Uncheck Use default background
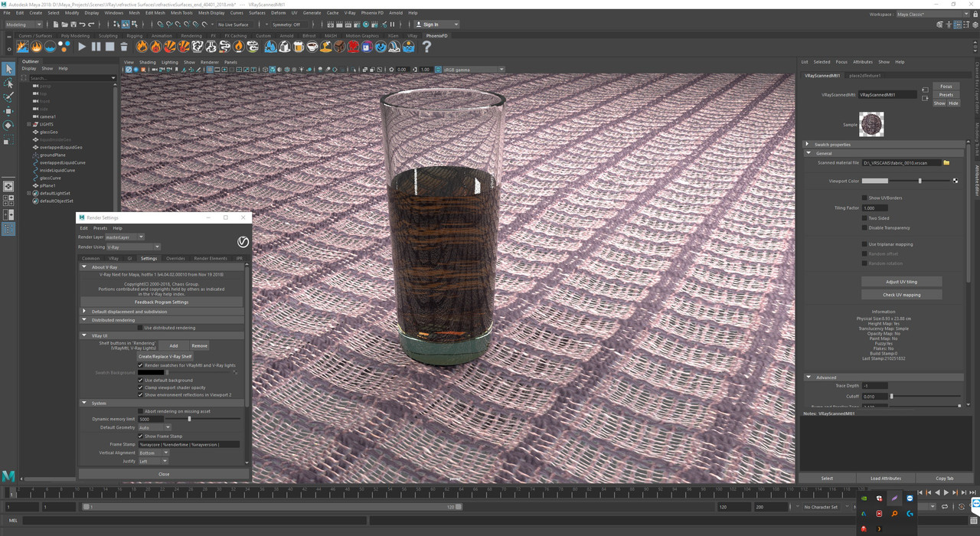Image resolution: width=980 pixels, height=536 pixels. (x=140, y=380)
